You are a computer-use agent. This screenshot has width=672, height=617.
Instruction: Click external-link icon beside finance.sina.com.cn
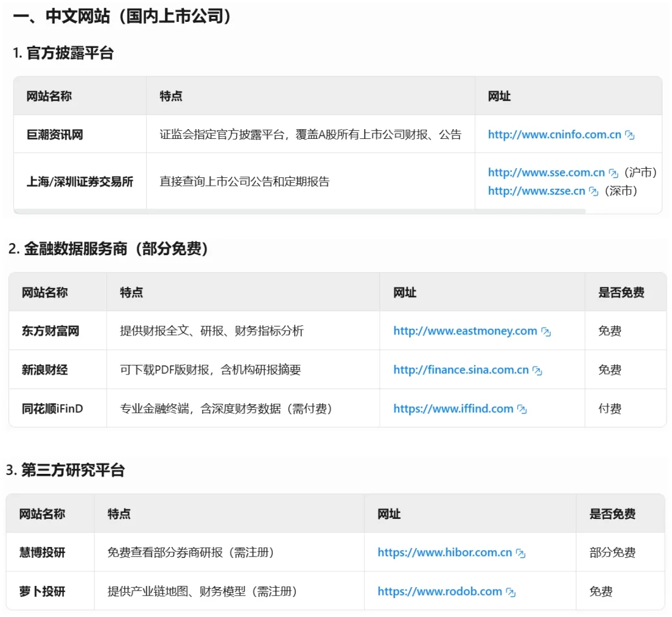pos(537,370)
